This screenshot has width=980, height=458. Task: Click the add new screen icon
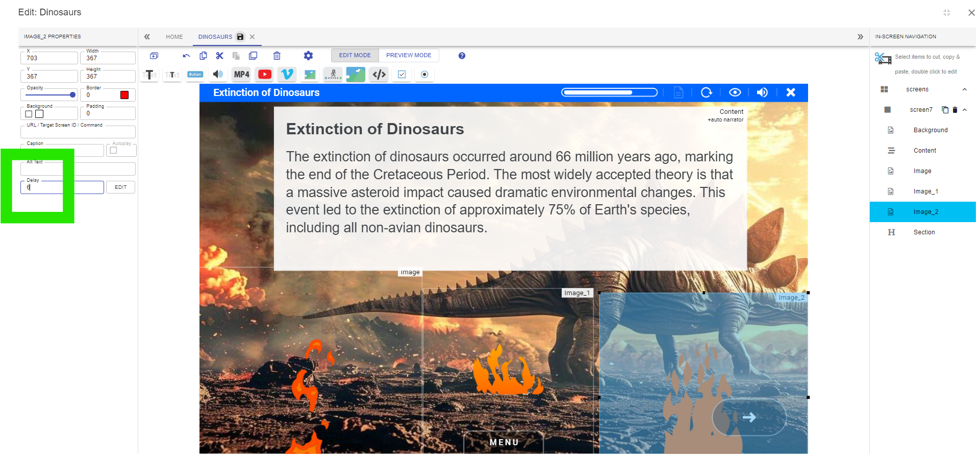pos(154,56)
